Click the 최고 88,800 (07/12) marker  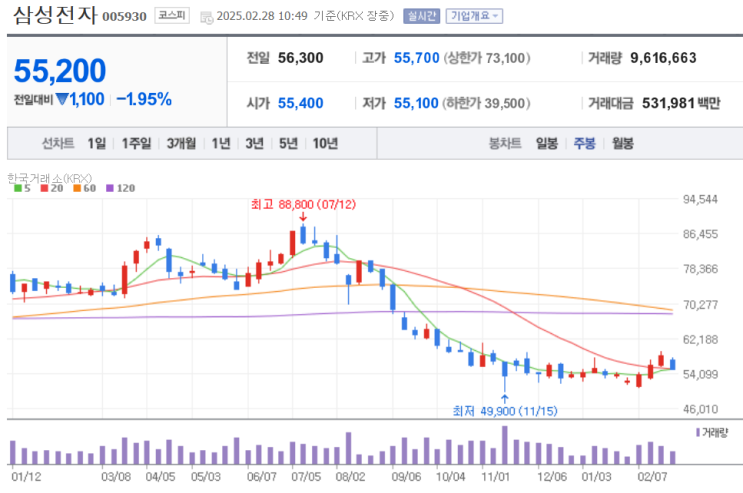(303, 205)
